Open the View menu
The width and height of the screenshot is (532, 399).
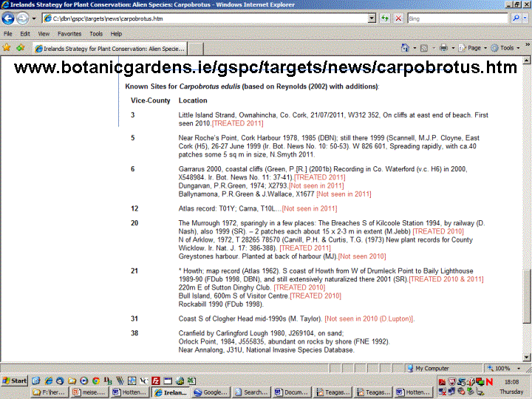tap(44, 34)
